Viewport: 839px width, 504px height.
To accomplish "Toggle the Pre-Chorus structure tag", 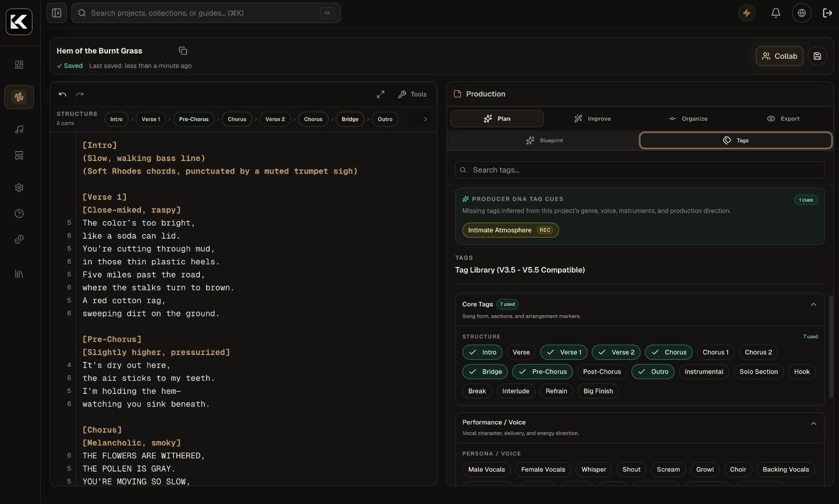I will [x=542, y=372].
